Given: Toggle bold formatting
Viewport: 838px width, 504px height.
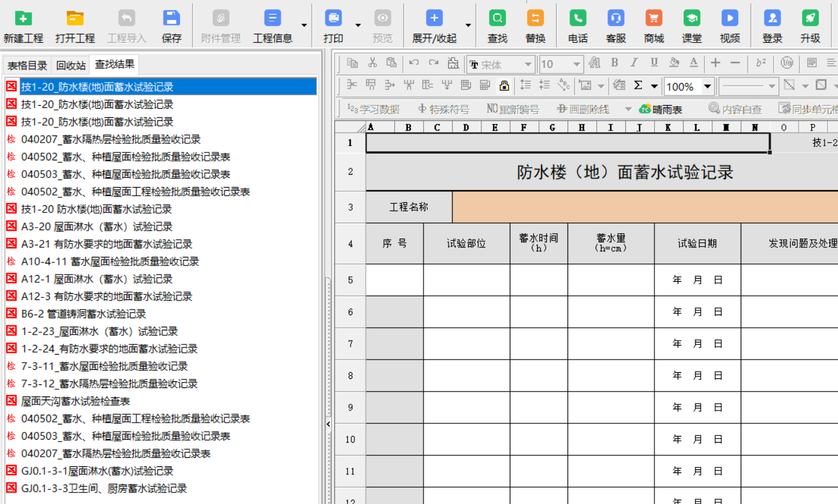Looking at the screenshot, I should click(614, 63).
